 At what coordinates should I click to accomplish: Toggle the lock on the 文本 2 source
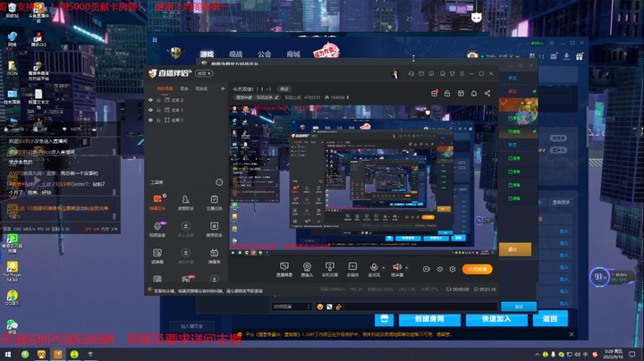tap(158, 100)
